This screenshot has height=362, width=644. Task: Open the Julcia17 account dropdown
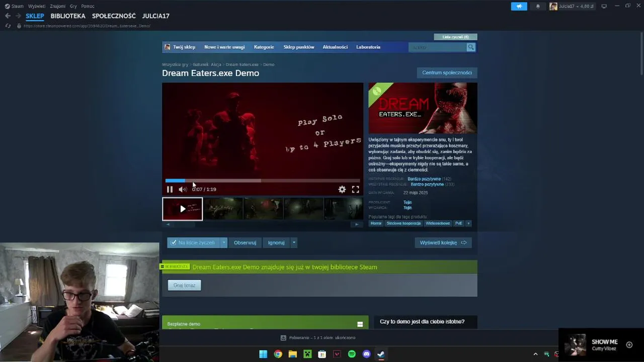[x=575, y=6]
